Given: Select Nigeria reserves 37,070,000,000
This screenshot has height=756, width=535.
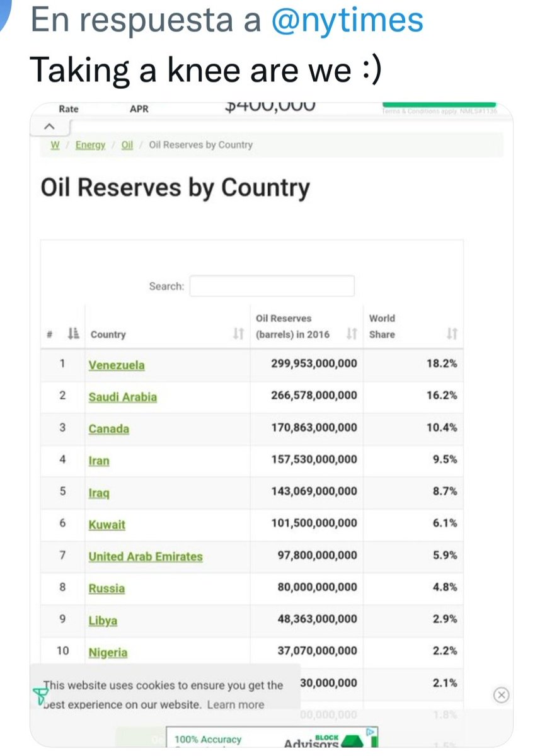Looking at the screenshot, I should point(318,651).
